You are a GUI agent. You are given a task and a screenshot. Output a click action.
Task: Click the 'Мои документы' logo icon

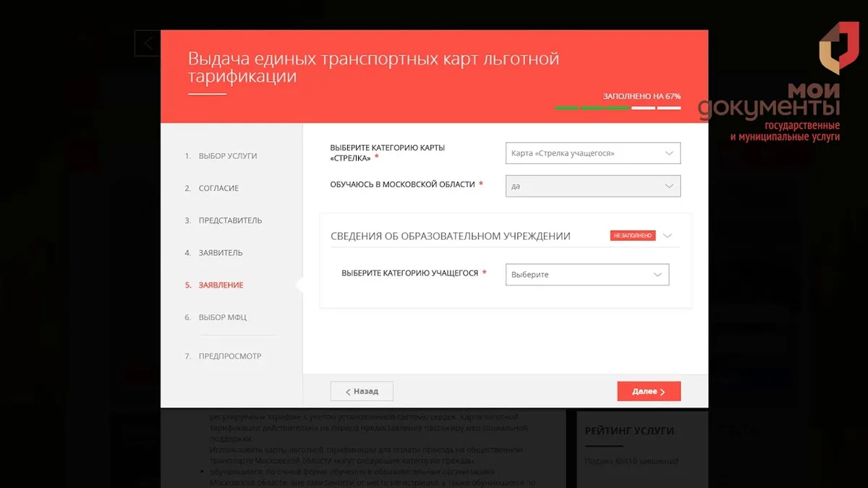point(839,47)
